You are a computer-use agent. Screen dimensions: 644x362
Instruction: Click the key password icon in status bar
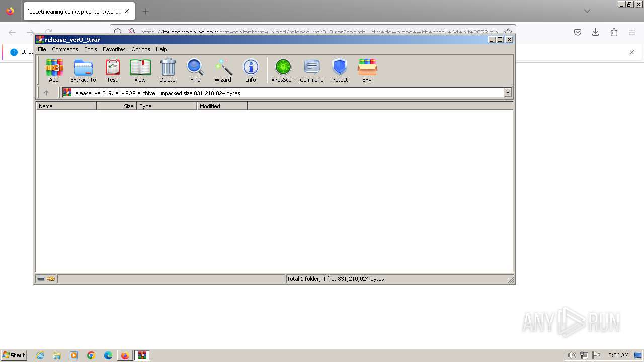[51, 279]
